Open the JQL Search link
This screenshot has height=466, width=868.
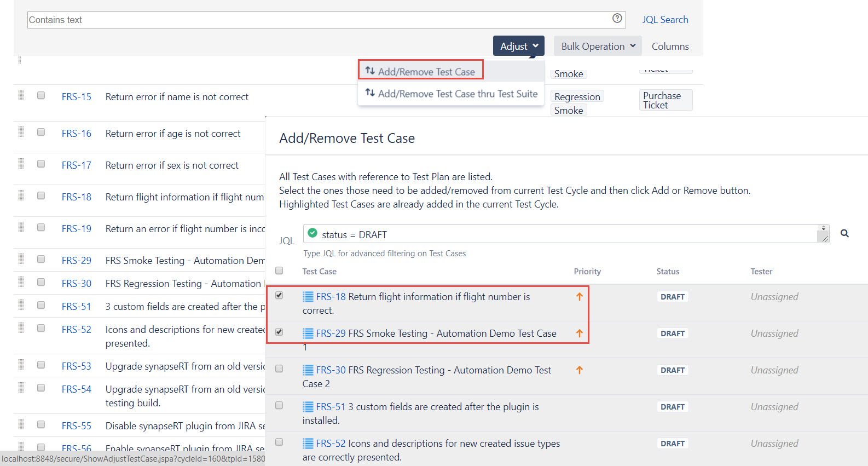point(665,20)
